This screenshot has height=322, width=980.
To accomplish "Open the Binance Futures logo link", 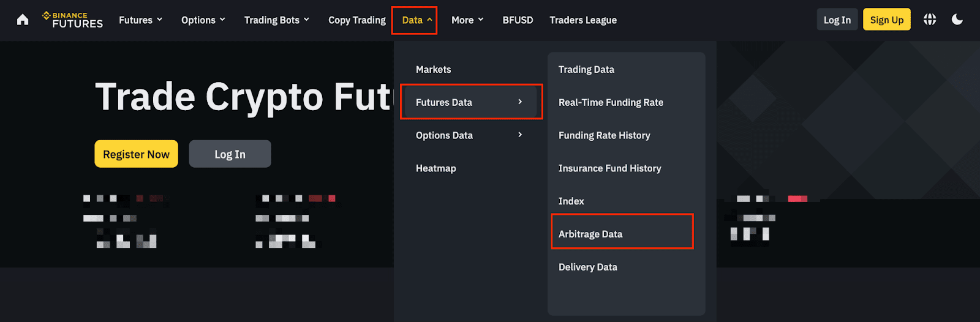I will pos(72,20).
